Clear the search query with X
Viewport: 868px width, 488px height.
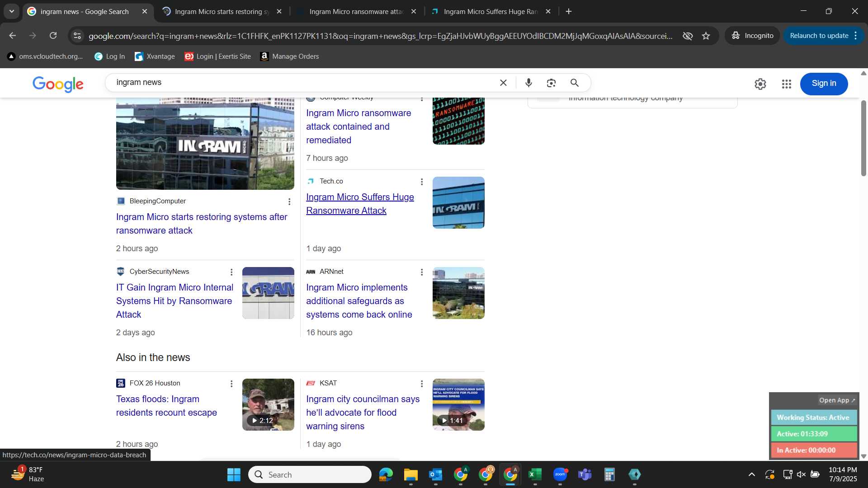tap(503, 83)
